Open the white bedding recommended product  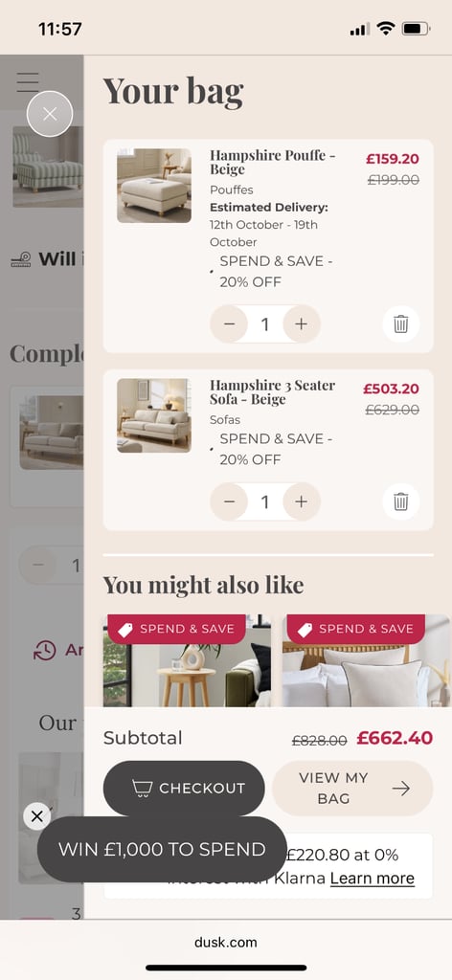[x=366, y=660]
